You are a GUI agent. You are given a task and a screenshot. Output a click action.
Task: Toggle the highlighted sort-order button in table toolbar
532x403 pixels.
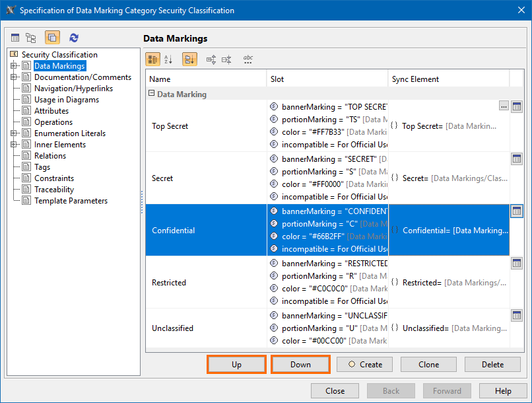point(189,59)
